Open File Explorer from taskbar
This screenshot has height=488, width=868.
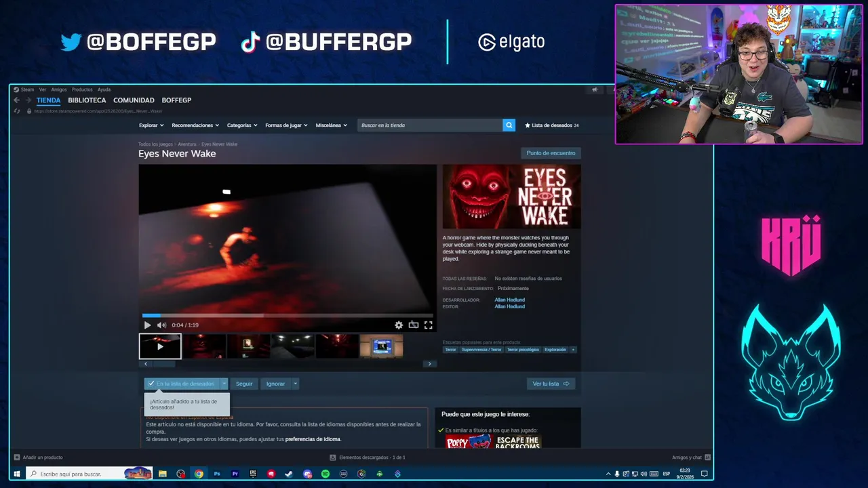tap(163, 474)
